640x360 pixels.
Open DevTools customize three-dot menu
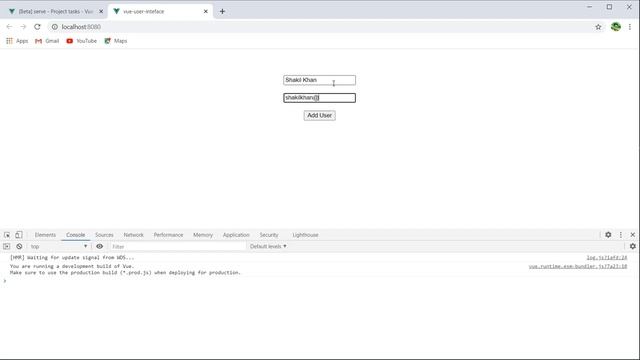[x=621, y=235]
